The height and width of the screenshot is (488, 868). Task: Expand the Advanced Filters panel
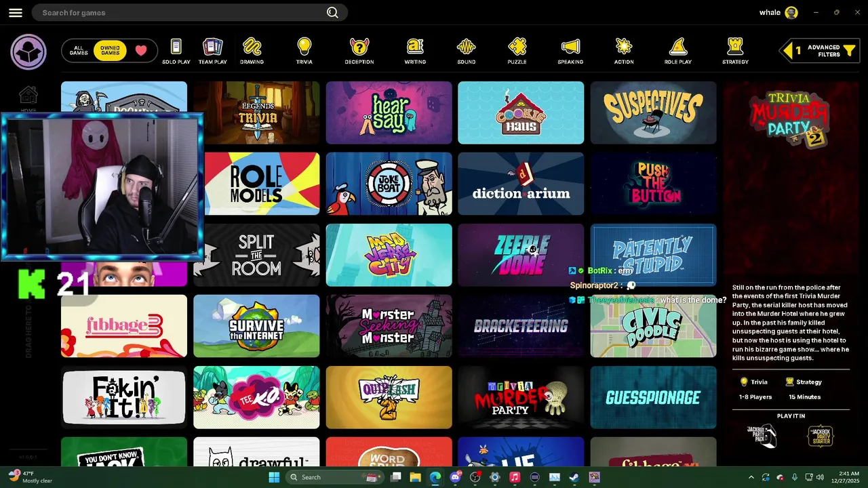pyautogui.click(x=819, y=51)
